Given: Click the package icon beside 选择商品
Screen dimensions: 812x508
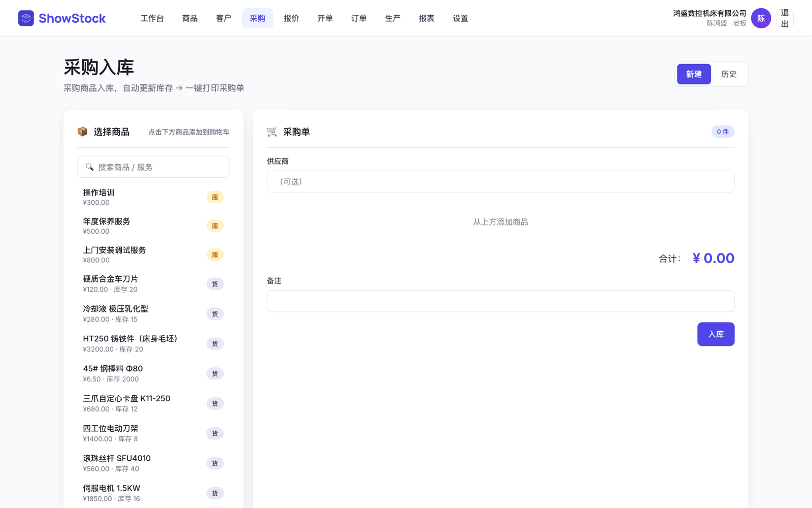Looking at the screenshot, I should coord(82,132).
